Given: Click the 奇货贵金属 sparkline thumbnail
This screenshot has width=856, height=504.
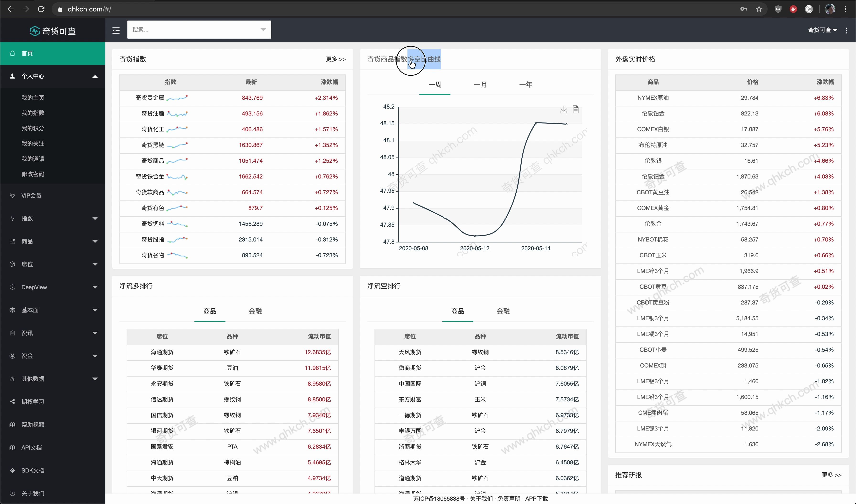Looking at the screenshot, I should (x=177, y=98).
